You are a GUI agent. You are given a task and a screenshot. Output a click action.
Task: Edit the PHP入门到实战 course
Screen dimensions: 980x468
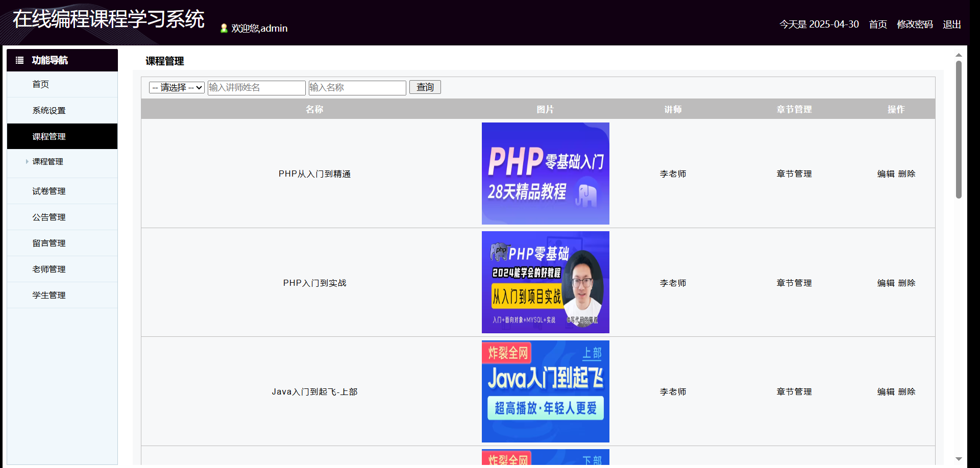click(x=886, y=283)
